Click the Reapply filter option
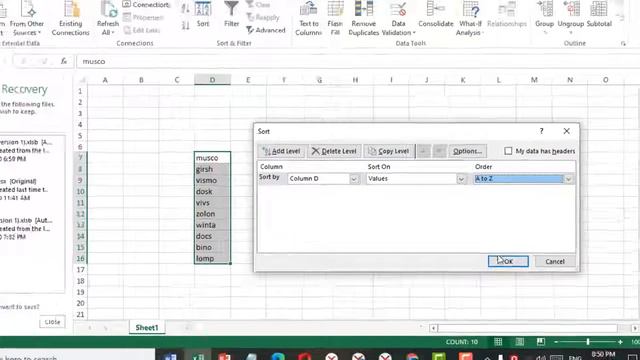This screenshot has width=640, height=360. [263, 18]
